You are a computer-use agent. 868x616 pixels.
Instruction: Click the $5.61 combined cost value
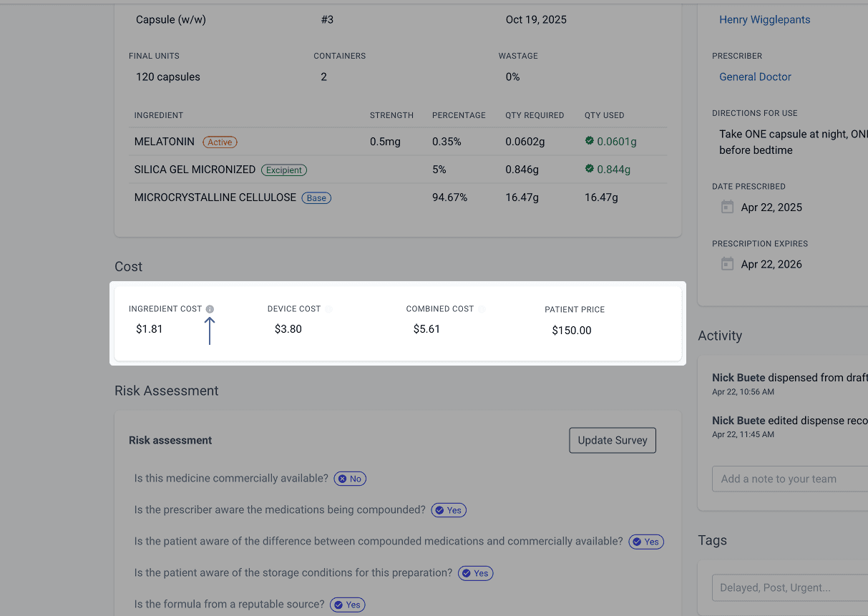point(426,329)
